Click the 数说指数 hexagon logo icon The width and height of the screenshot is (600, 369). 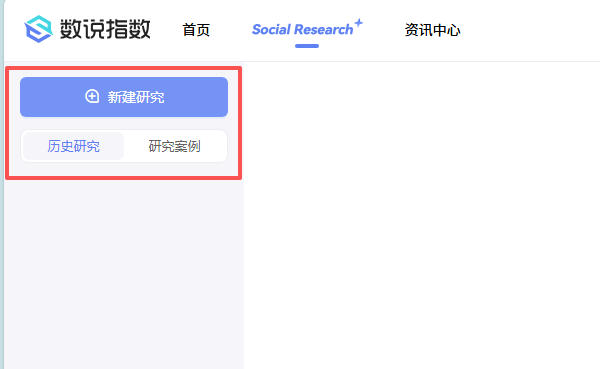tap(38, 29)
